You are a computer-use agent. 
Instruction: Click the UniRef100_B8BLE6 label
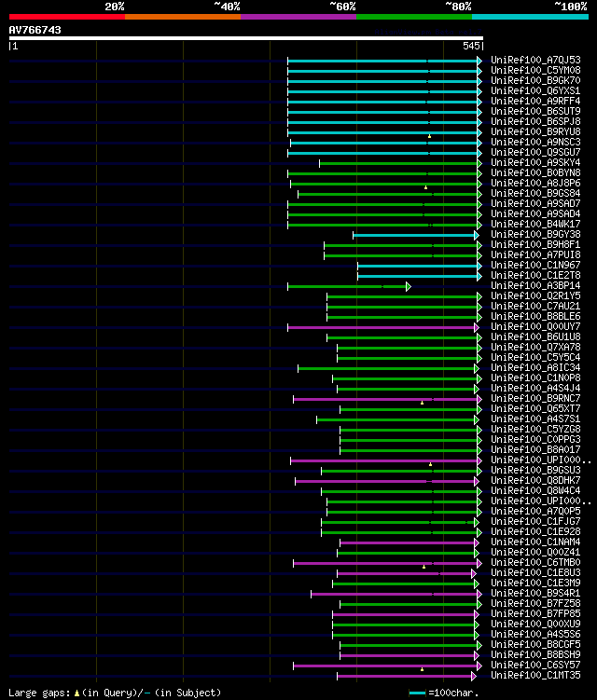(535, 317)
